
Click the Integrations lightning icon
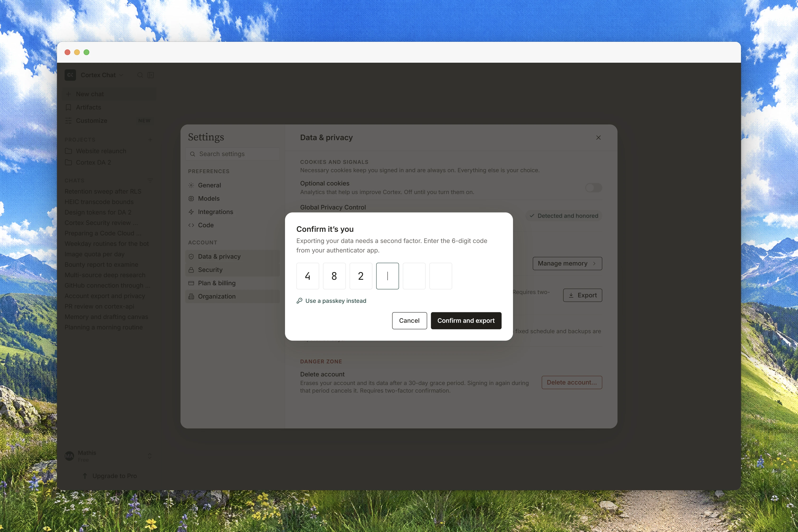[x=191, y=212]
